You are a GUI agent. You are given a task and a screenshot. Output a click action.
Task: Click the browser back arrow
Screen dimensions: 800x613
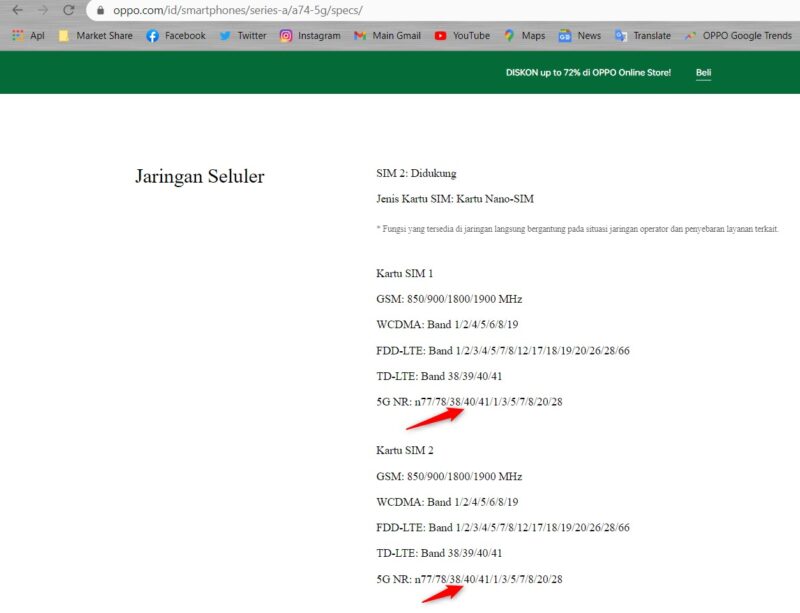pos(17,10)
